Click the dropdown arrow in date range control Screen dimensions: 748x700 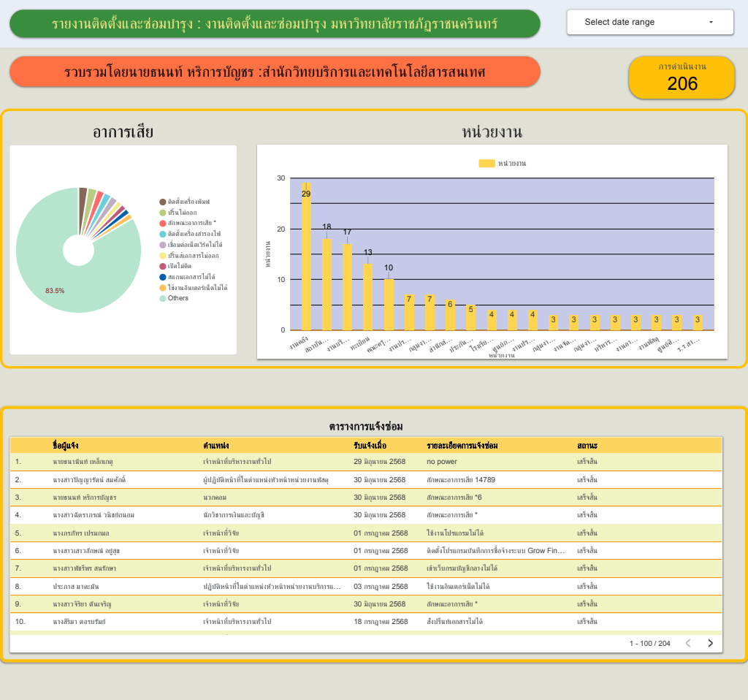(x=711, y=22)
